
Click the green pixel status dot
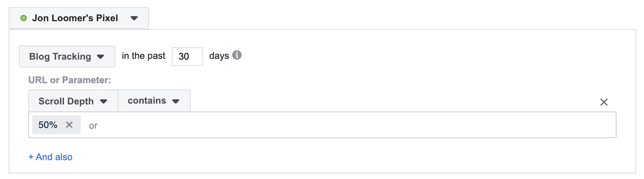(x=24, y=18)
